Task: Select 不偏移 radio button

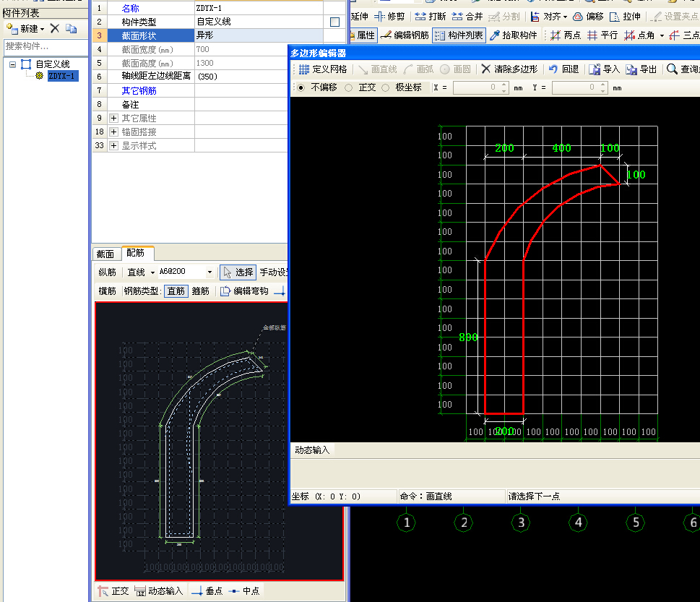Action: point(301,87)
